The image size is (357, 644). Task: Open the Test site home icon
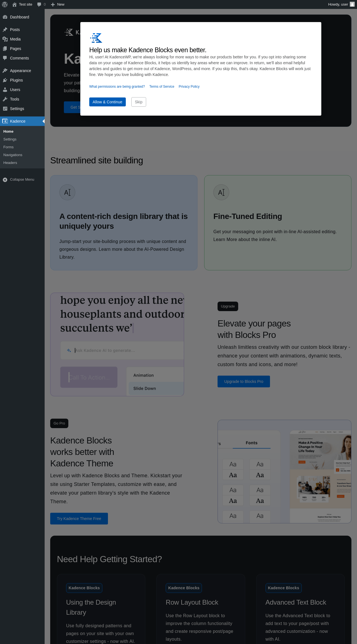[x=15, y=4]
